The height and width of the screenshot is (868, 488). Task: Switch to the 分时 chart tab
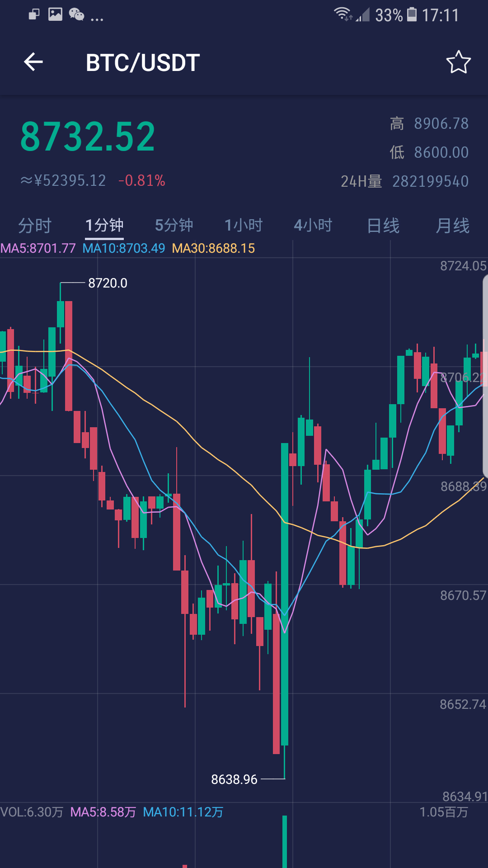(x=35, y=225)
